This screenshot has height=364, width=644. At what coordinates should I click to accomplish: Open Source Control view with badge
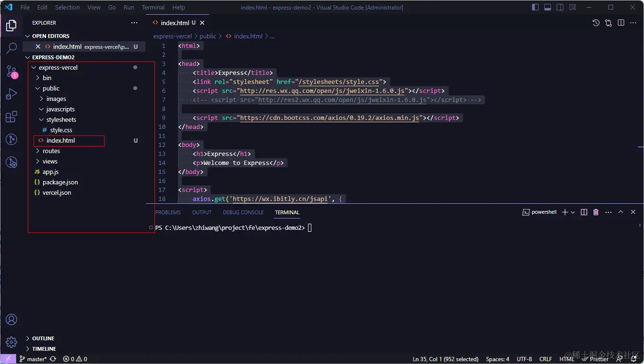pos(11,71)
